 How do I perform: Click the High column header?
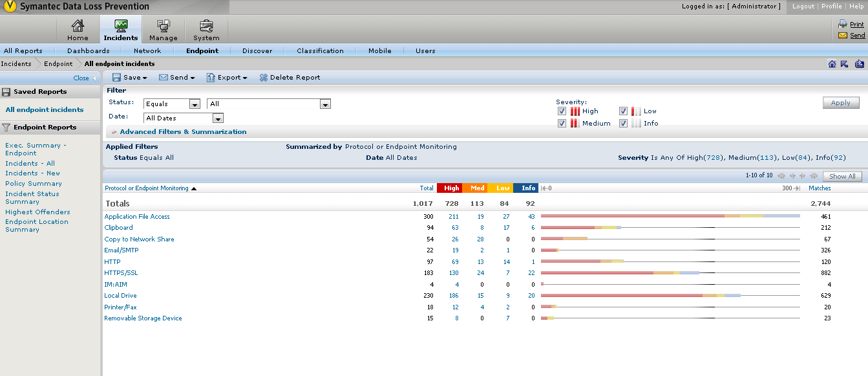click(450, 188)
